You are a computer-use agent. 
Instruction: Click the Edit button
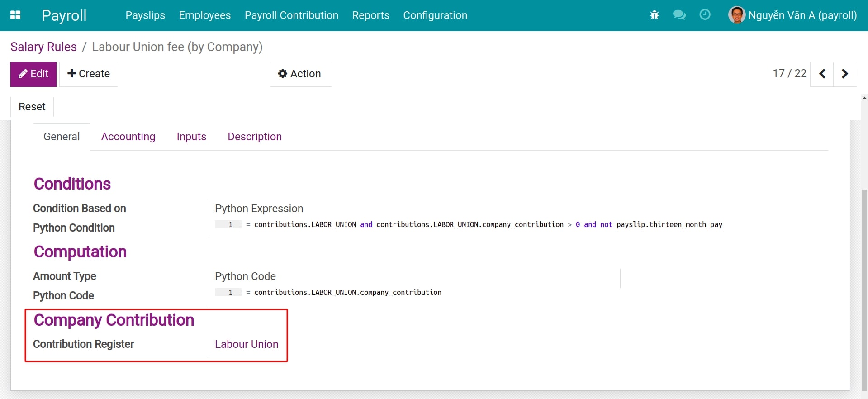tap(33, 74)
